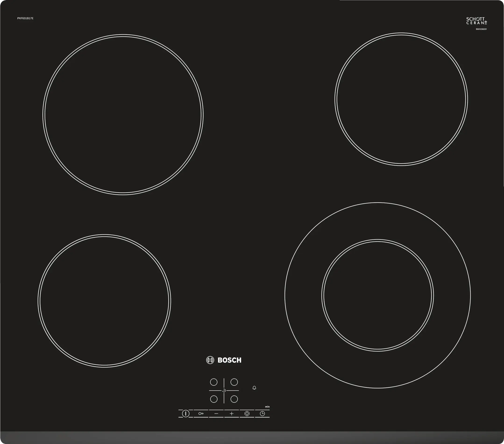The height and width of the screenshot is (444, 504).
Task: Select the top-right zone selector circle
Action: (x=234, y=382)
